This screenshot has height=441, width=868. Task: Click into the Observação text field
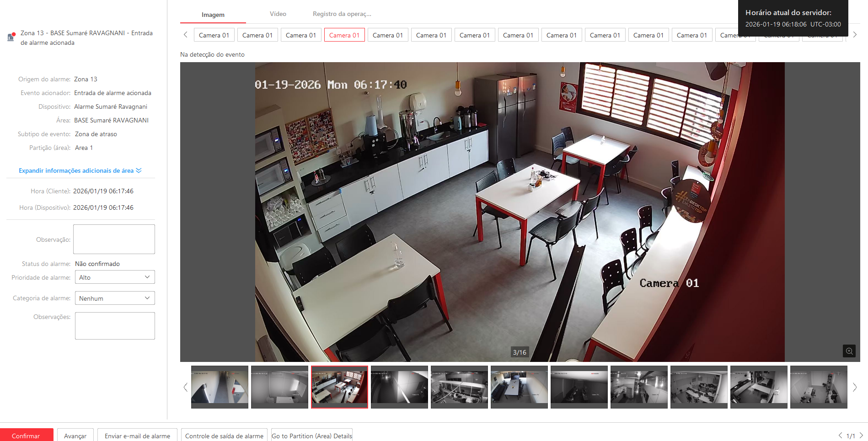pyautogui.click(x=114, y=239)
